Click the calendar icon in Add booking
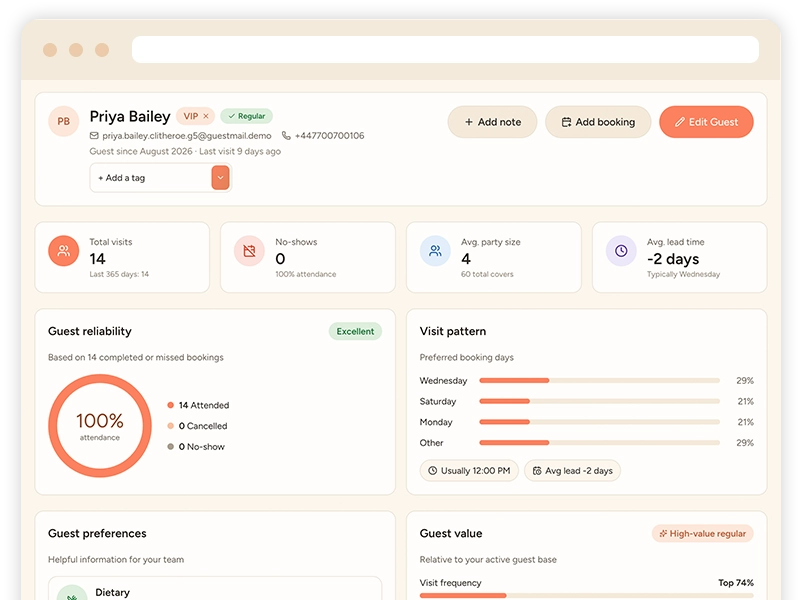This screenshot has height=600, width=800. pos(566,122)
